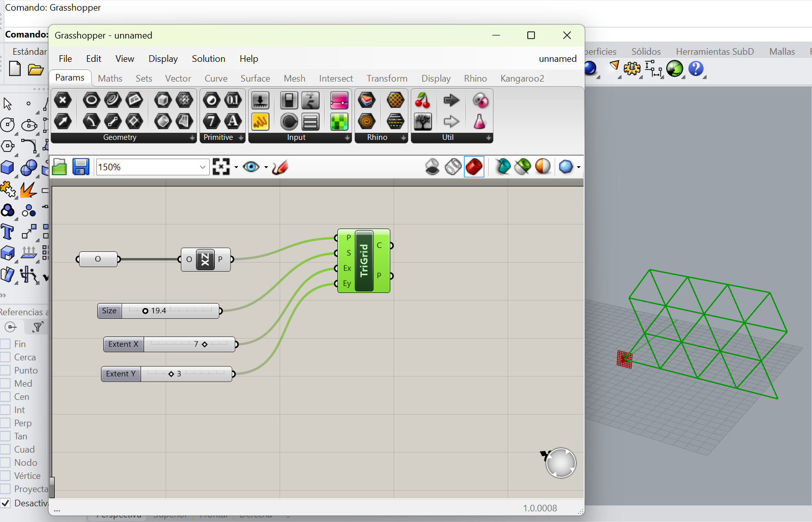This screenshot has width=812, height=522.
Task: Switch to the Kangaroo2 tab
Action: 522,79
